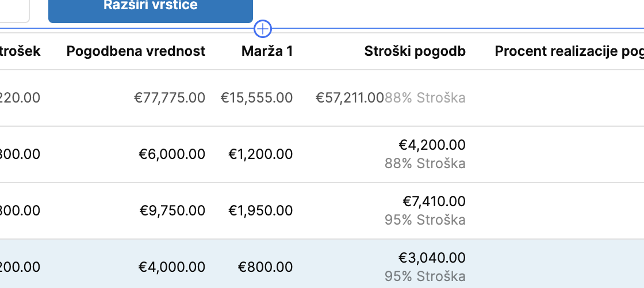The width and height of the screenshot is (644, 288).
Task: Click the €9,750.00 contract value cell
Action: pyautogui.click(x=172, y=211)
